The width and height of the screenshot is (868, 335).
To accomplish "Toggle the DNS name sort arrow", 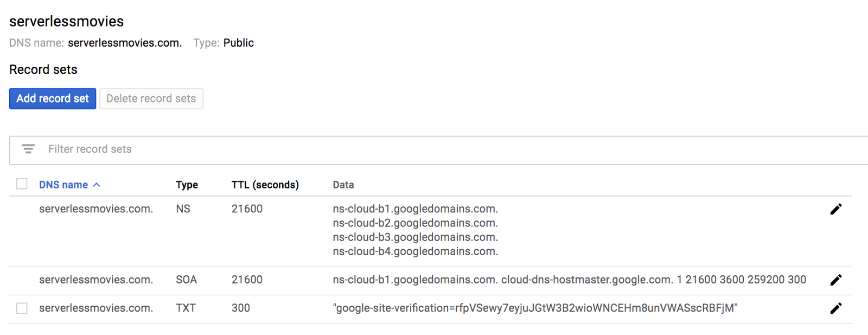I will coord(97,185).
